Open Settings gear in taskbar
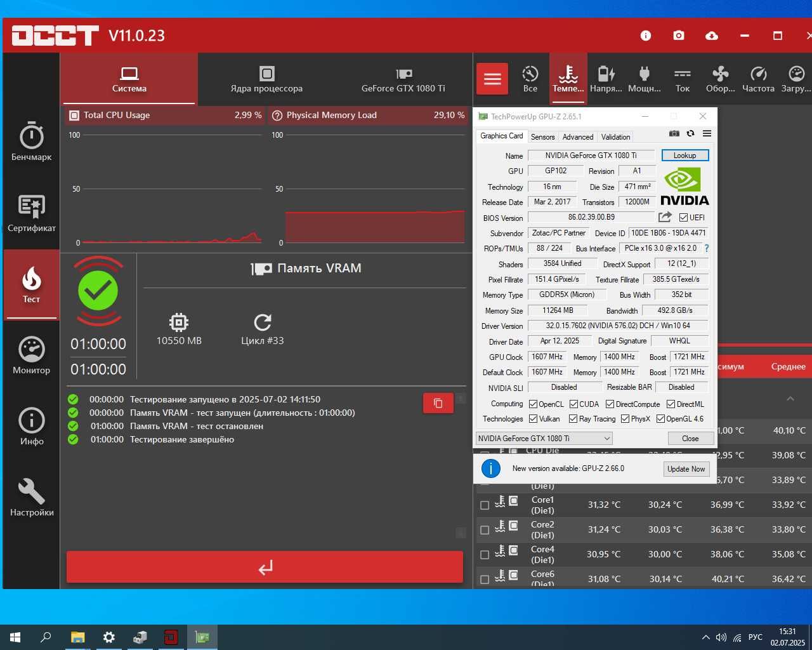 point(109,637)
